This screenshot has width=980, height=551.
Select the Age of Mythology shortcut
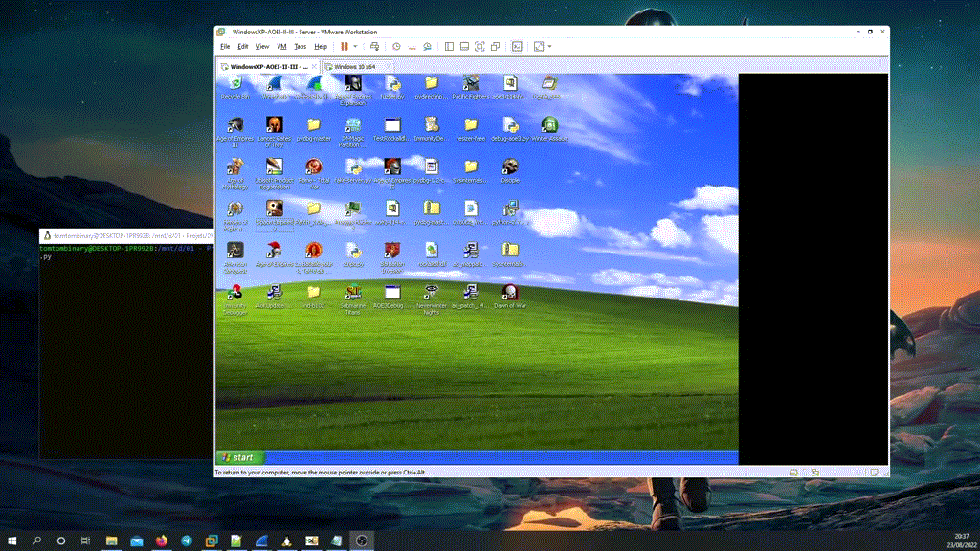235,174
